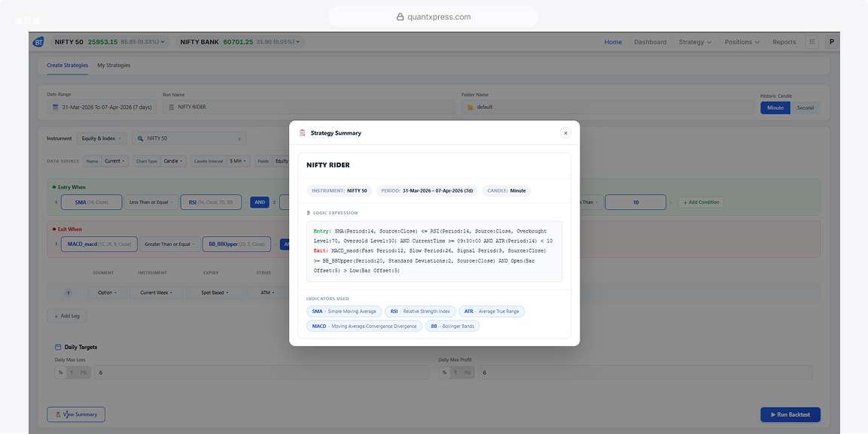Click the Add Leg button
The image size is (868, 434).
tap(67, 316)
